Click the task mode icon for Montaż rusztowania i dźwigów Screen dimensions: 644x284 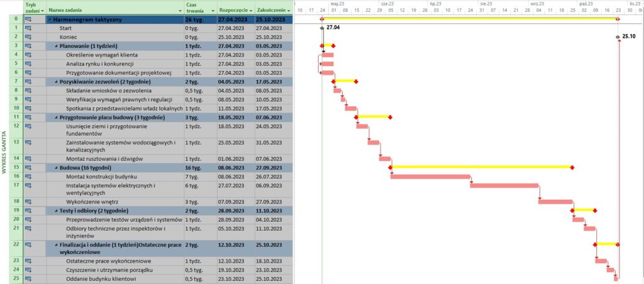28,158
